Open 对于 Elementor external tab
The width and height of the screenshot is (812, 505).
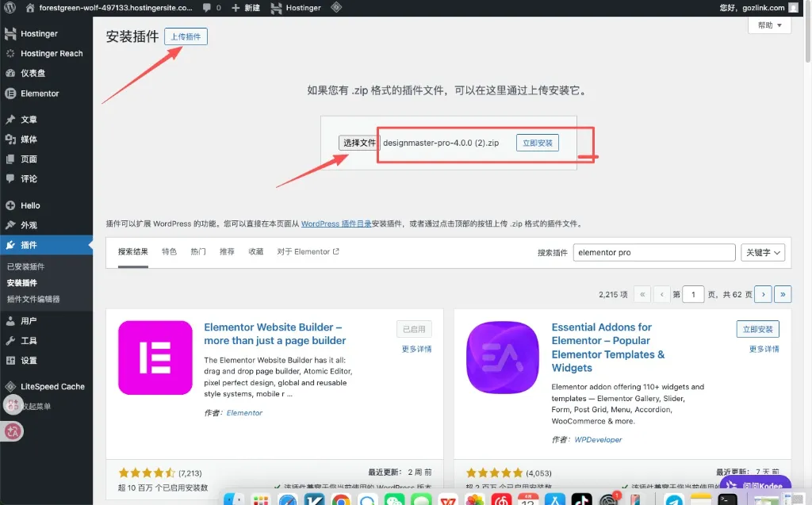coord(308,252)
